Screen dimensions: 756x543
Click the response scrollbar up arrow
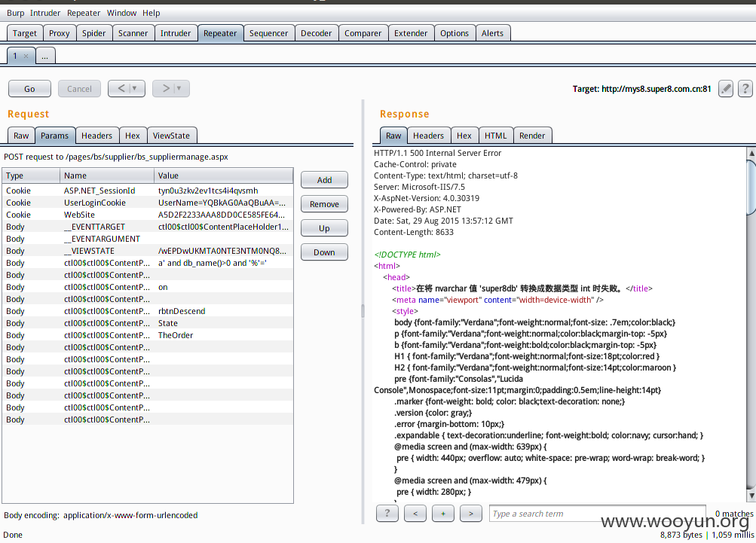point(751,153)
